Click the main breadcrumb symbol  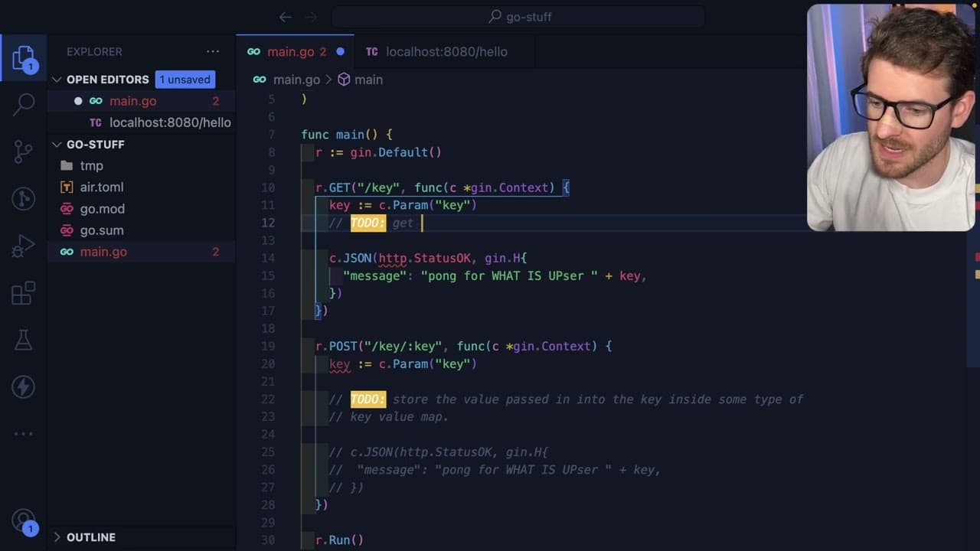pyautogui.click(x=360, y=80)
